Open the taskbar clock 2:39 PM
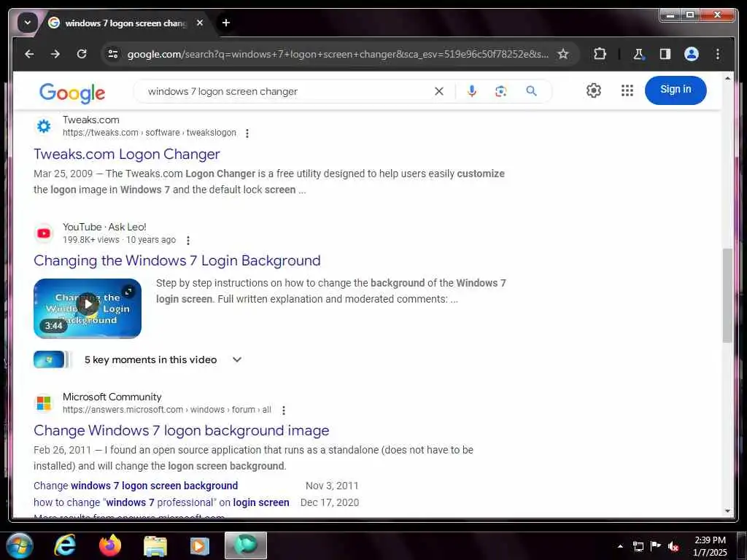This screenshot has height=560, width=747. pos(710,546)
